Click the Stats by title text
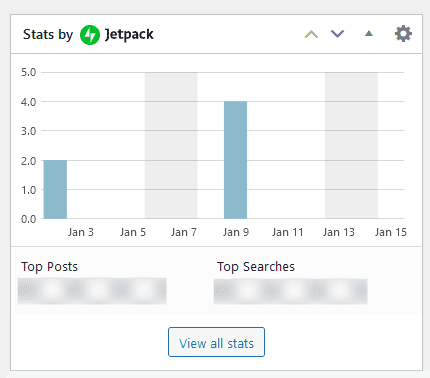Screen dimensions: 430x378 pyautogui.click(x=48, y=35)
